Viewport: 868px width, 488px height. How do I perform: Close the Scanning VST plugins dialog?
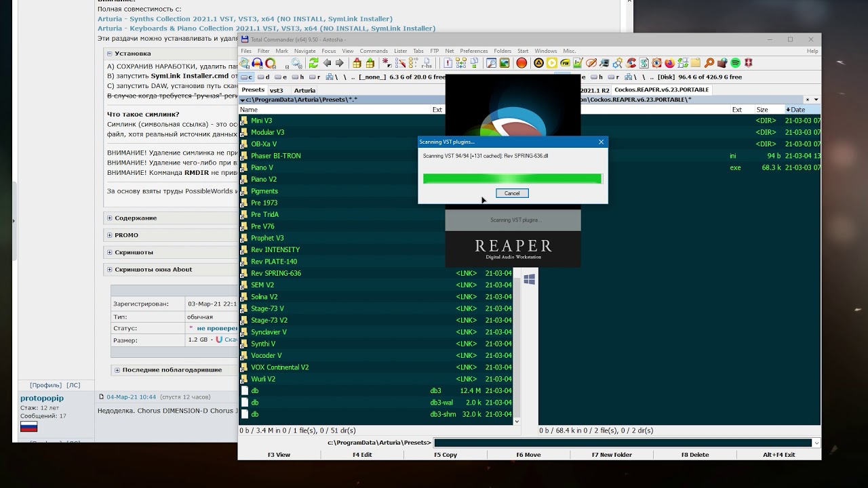(x=601, y=142)
